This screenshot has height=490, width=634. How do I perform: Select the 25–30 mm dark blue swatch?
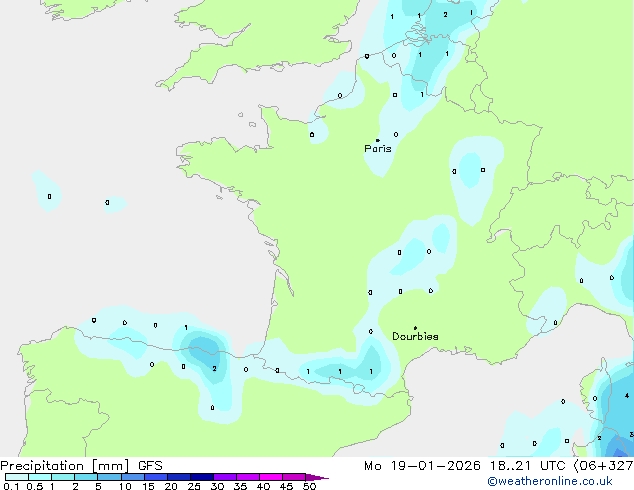click(x=201, y=477)
